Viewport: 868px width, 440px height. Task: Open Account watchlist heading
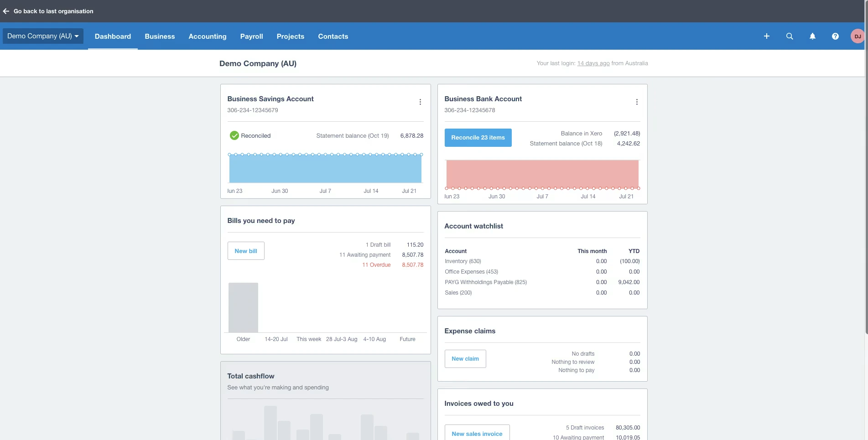pos(474,226)
